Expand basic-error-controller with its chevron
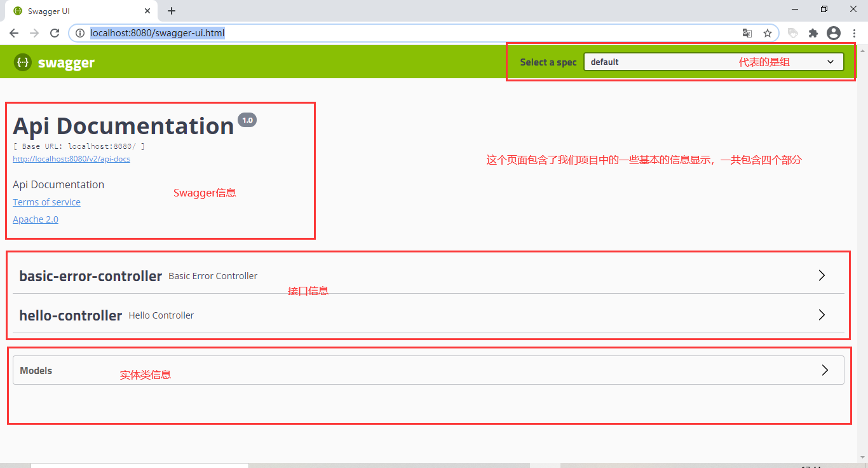868x468 pixels. pos(822,275)
